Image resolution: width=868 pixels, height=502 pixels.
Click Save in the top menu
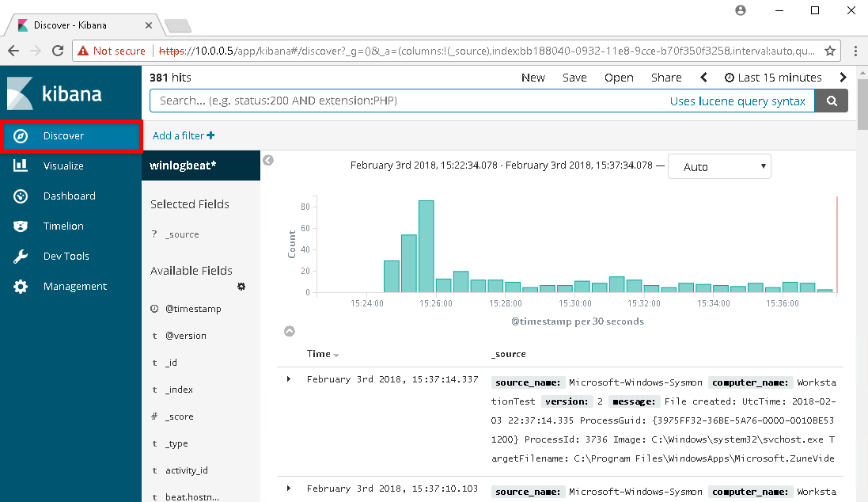574,78
